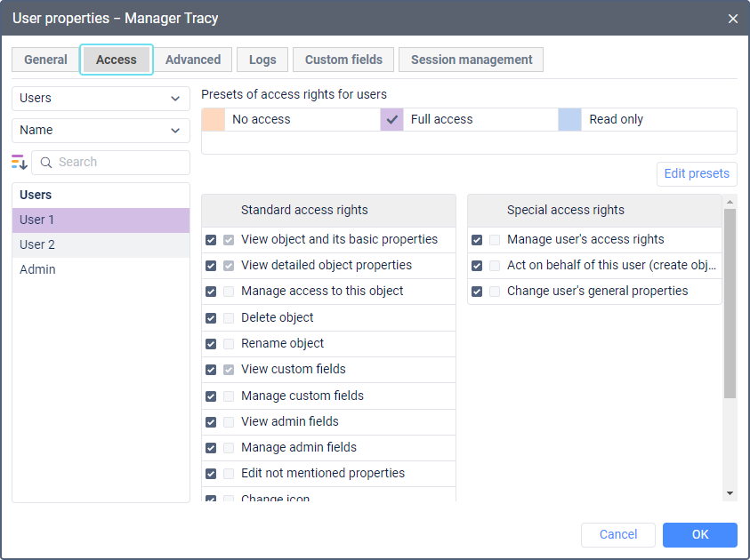Click the scrollbar down arrow
The image size is (750, 560).
(730, 493)
